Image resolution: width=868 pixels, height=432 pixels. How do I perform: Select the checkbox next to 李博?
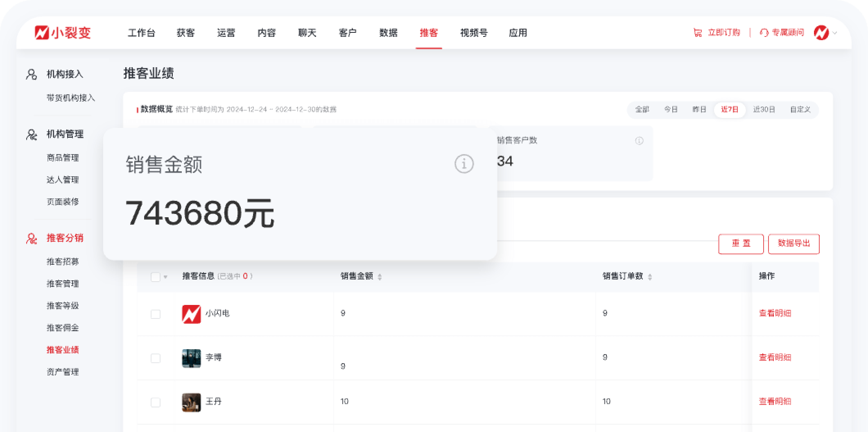pos(156,358)
